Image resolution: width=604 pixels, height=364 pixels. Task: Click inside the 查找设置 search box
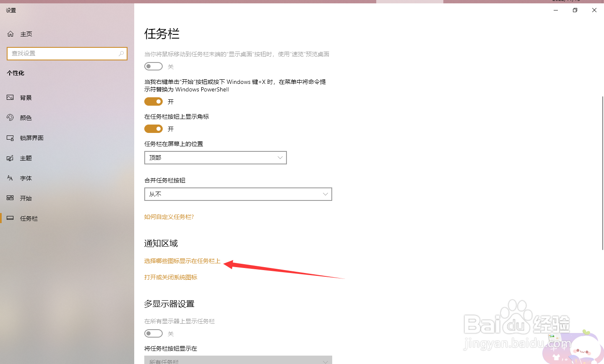pos(67,54)
